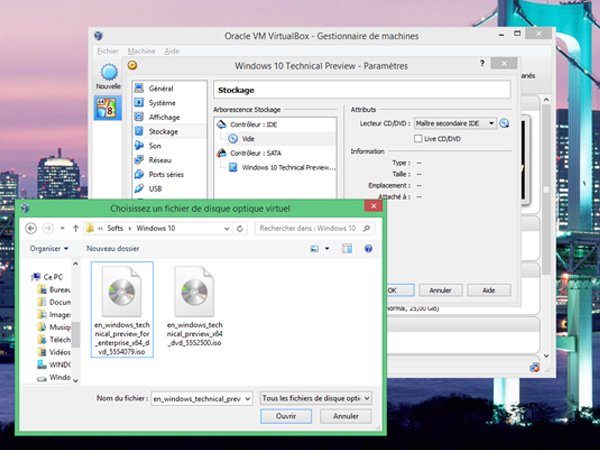Open Maître secondaire IDE dropdown
Screen dimensions: 600x450
(x=455, y=123)
